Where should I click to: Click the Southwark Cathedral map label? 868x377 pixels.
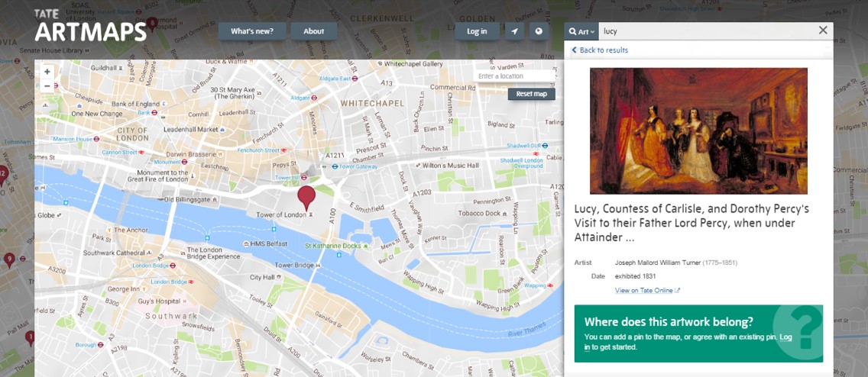click(114, 253)
